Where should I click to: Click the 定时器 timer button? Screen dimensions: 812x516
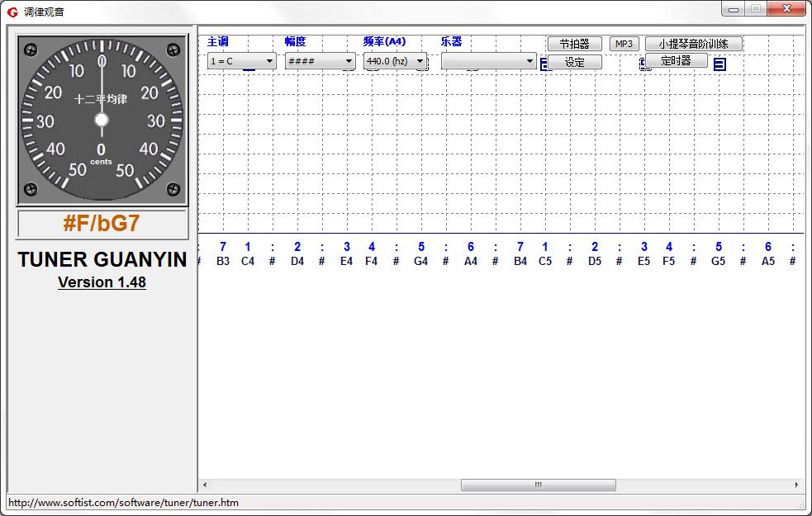point(676,60)
